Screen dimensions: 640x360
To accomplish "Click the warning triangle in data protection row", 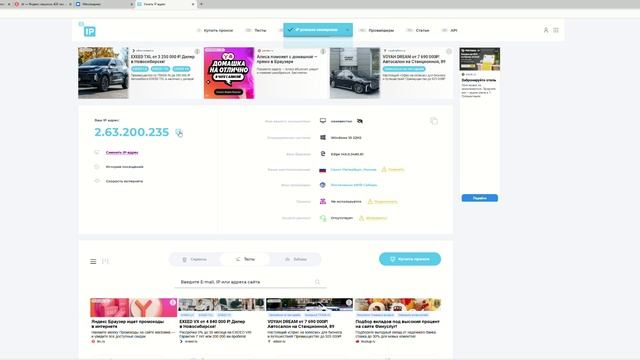I will [x=361, y=218].
